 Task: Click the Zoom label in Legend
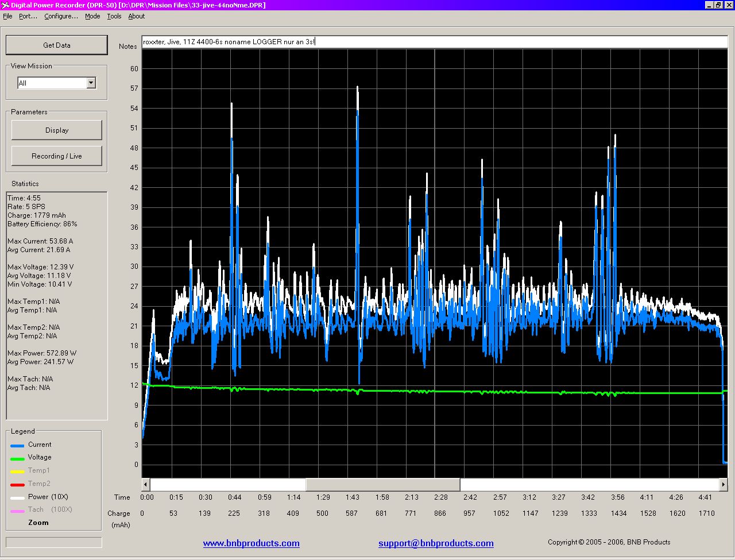point(38,523)
